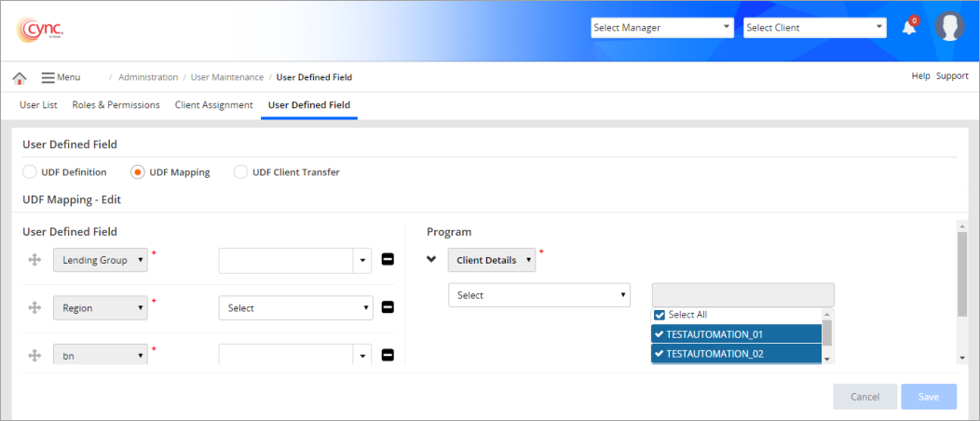
Task: Deselect TESTAUTOMATION_01 in the list
Action: point(736,333)
